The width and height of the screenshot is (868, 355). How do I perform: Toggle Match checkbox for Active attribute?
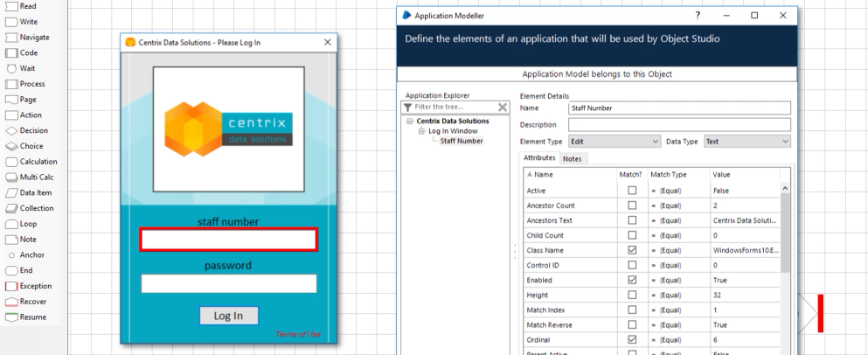pyautogui.click(x=632, y=190)
